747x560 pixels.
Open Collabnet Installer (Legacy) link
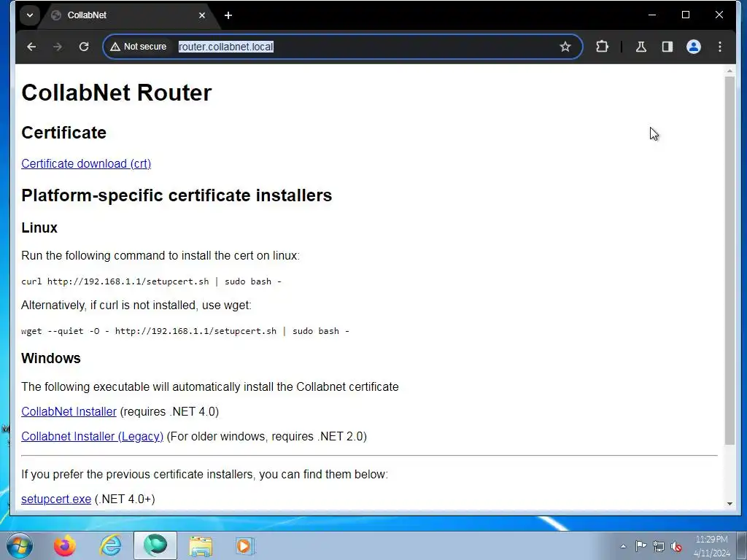[x=93, y=436]
